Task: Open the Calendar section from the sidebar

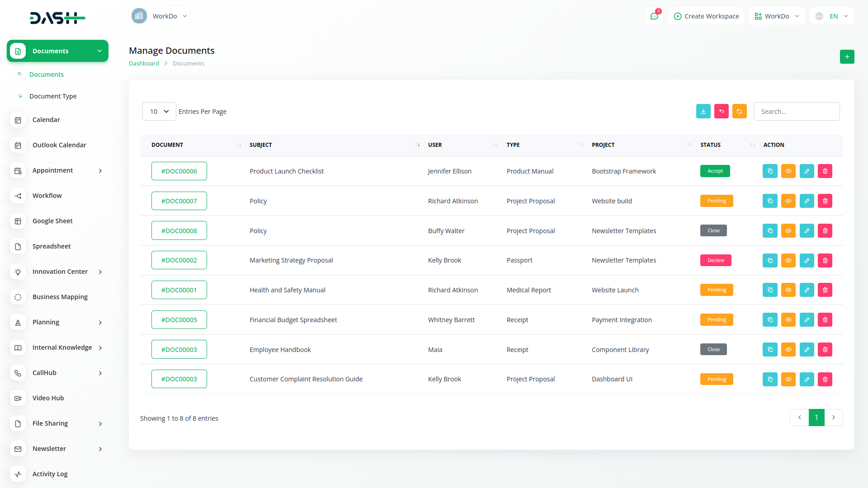Action: coord(46,120)
